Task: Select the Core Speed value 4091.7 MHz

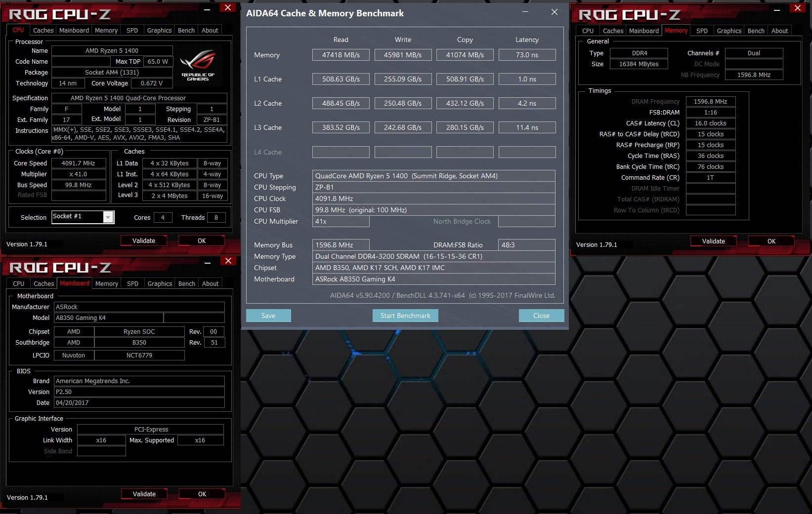Action: [79, 163]
